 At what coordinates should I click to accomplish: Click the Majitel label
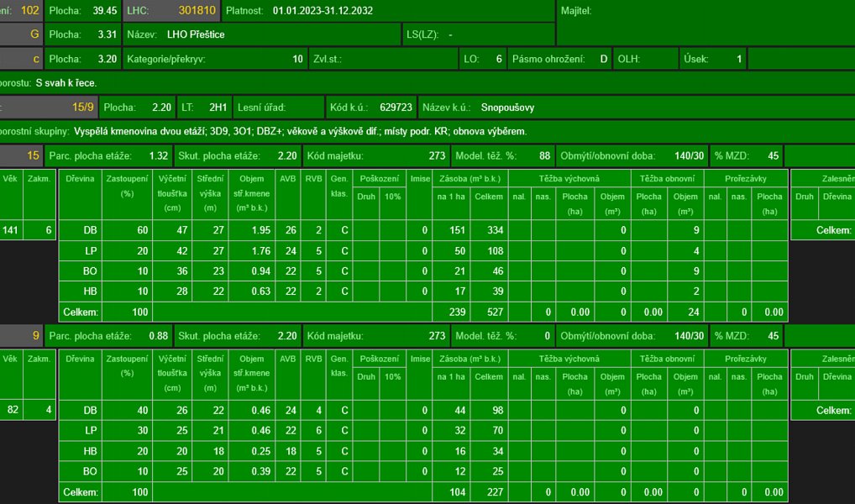click(x=576, y=10)
